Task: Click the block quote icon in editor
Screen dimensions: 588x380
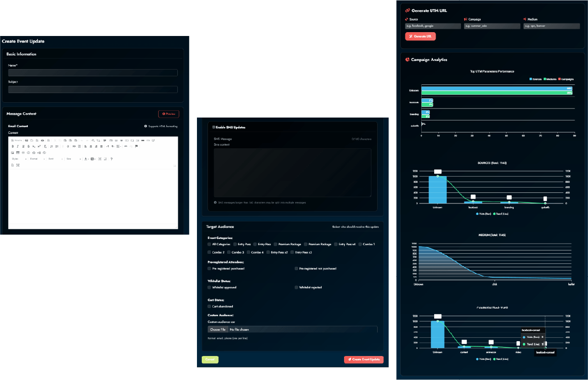Action: click(x=74, y=146)
